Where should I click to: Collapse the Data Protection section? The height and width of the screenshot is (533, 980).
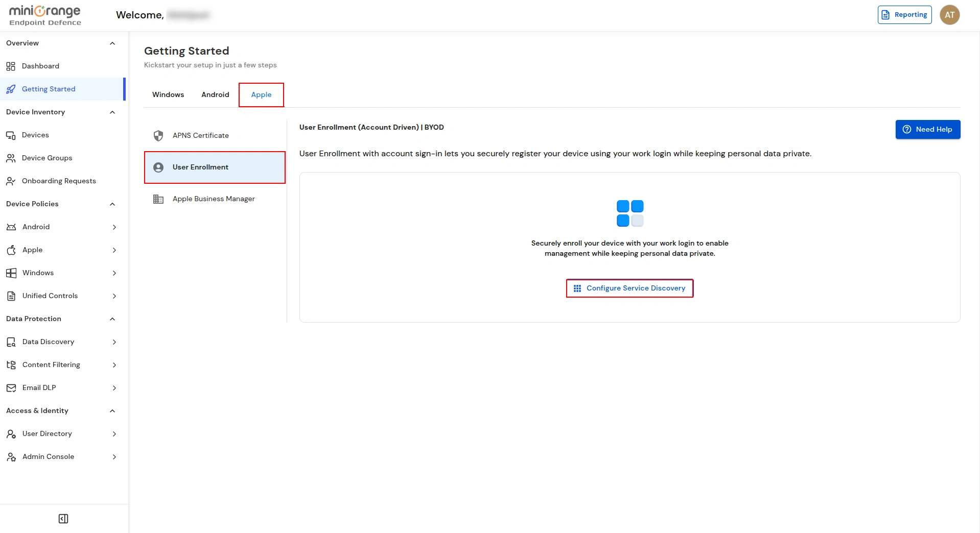point(112,319)
